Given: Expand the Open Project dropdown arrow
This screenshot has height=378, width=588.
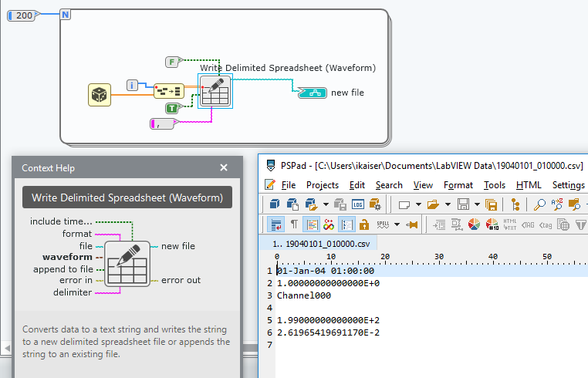Looking at the screenshot, I should click(326, 204).
